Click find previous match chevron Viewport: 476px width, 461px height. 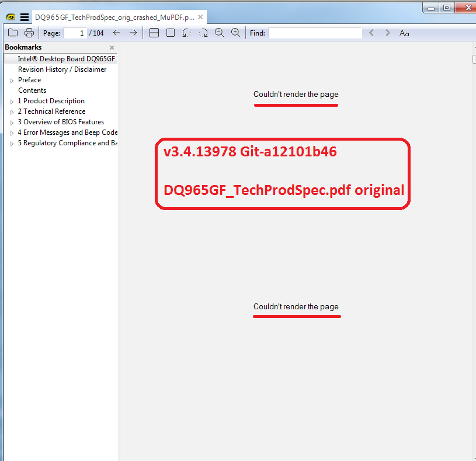(371, 33)
